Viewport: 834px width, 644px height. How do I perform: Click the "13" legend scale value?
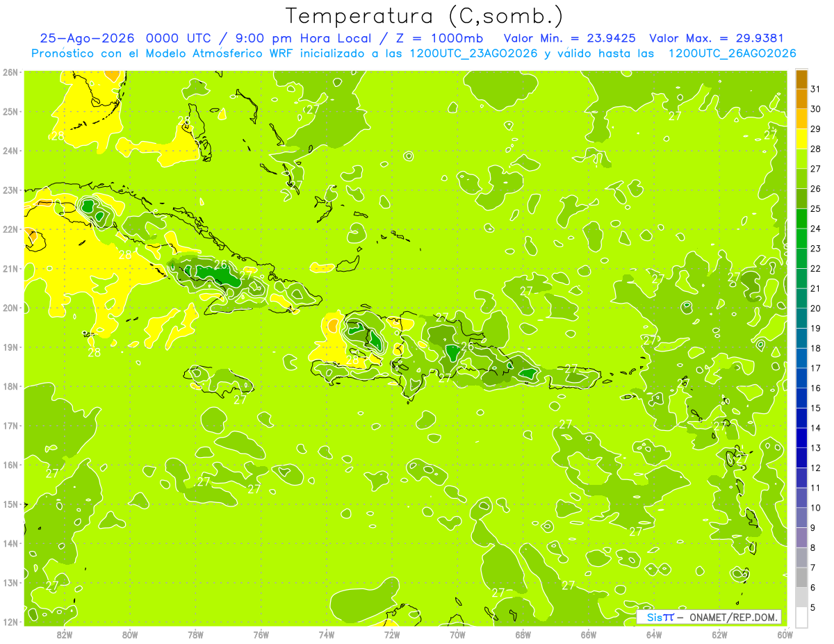815,448
